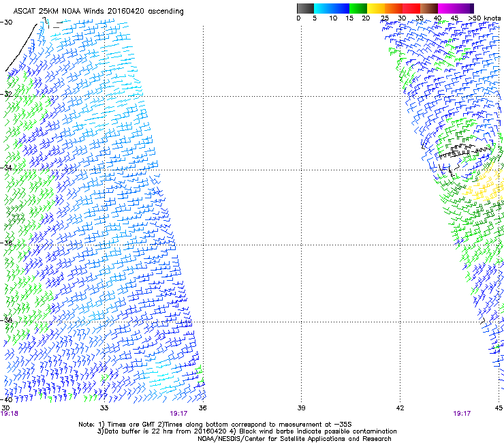Click the word "ascending" in the title
The image size is (504, 443).
[166, 12]
